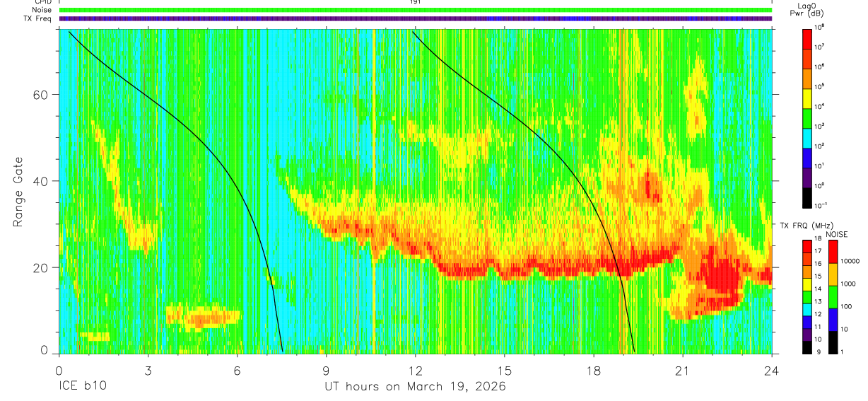Click the '6' tick on the UT axis
The height and width of the screenshot is (401, 868).
237,369
